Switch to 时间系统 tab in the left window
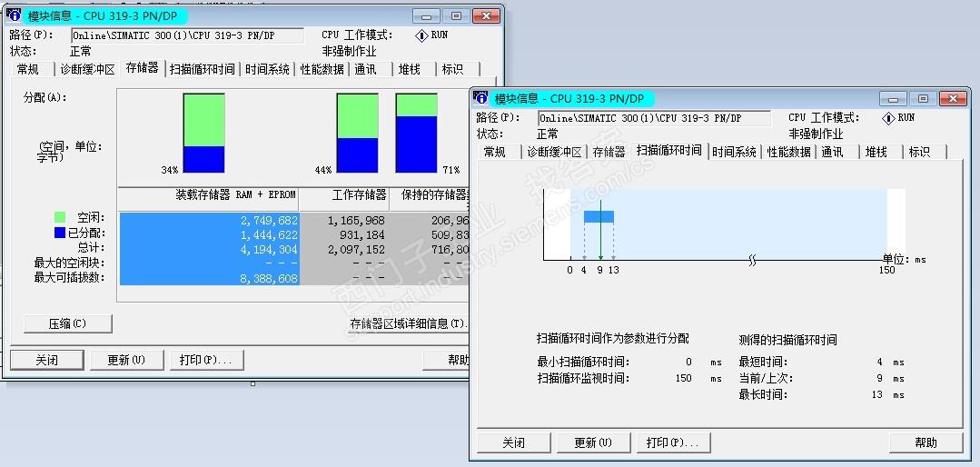The height and width of the screenshot is (467, 980). (x=268, y=69)
